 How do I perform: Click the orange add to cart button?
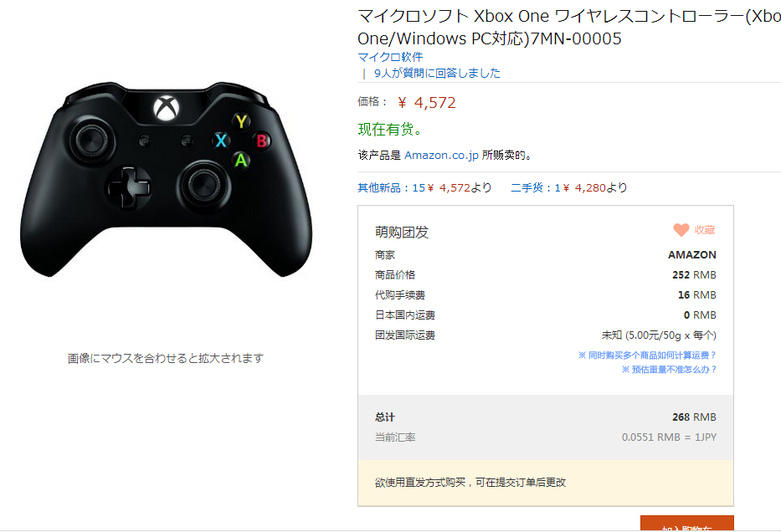tap(687, 524)
